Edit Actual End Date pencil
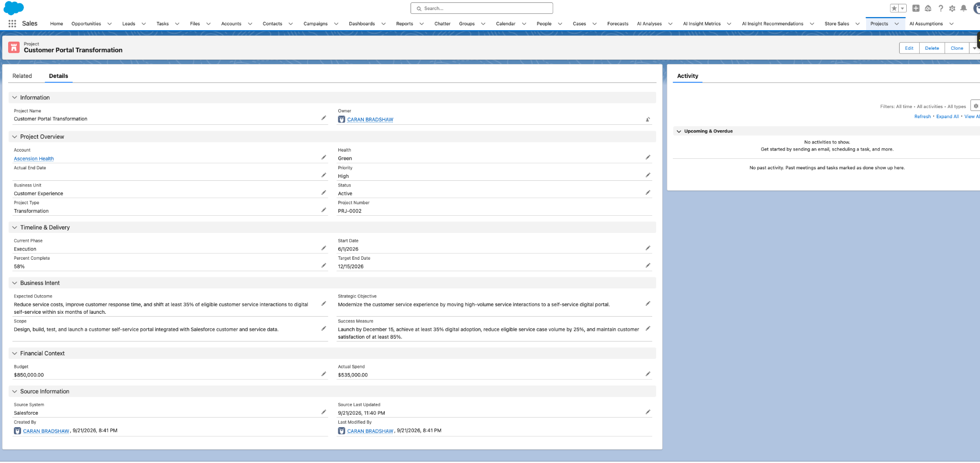This screenshot has width=980, height=463. click(323, 175)
